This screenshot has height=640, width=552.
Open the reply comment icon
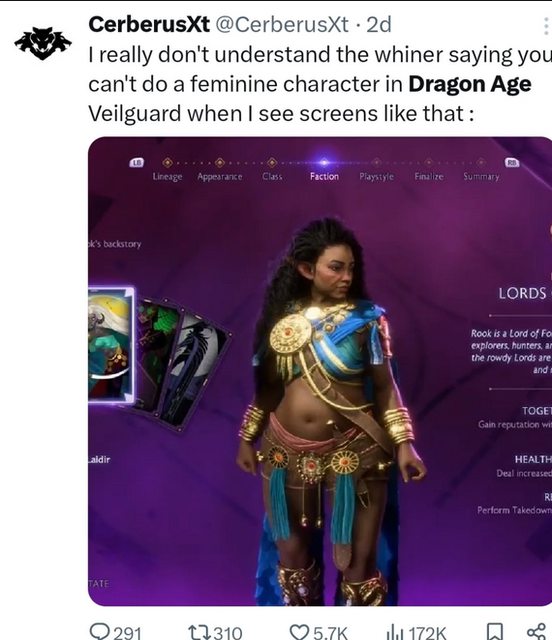tap(98, 631)
